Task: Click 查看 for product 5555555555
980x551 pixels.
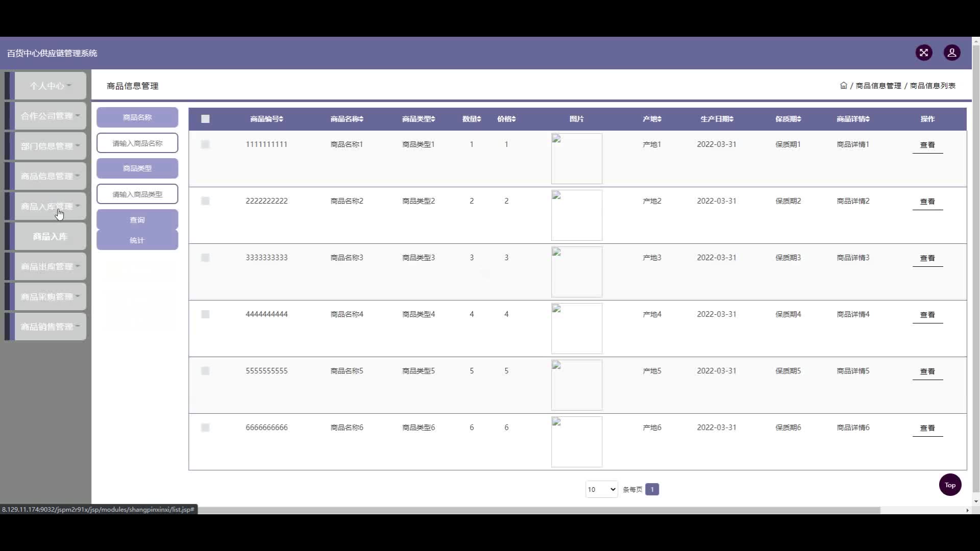Action: click(x=927, y=371)
